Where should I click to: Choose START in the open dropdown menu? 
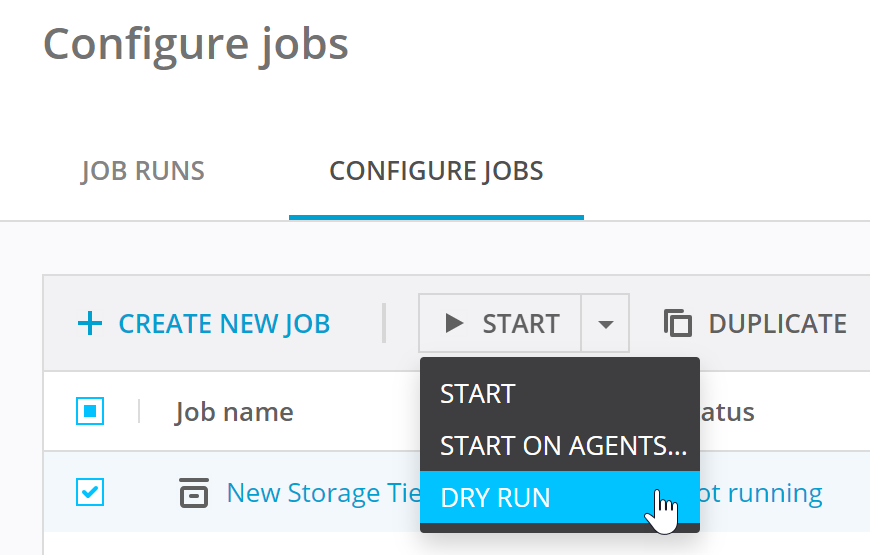(478, 394)
